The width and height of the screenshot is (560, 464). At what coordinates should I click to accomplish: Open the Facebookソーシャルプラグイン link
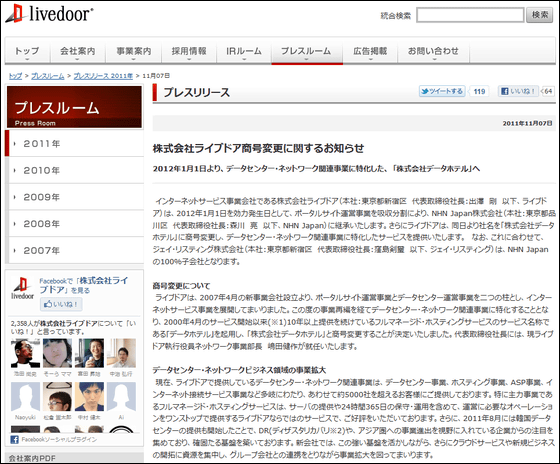(x=59, y=440)
